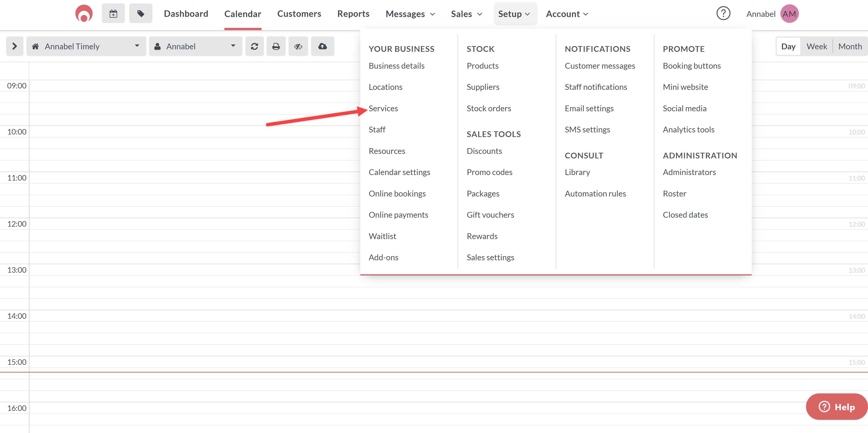The width and height of the screenshot is (868, 433).
Task: Open Roster settings
Action: (674, 194)
